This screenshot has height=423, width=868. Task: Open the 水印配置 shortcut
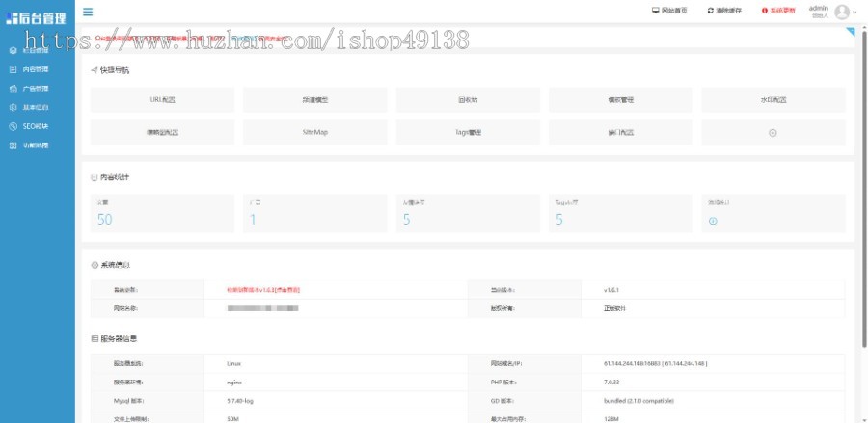click(773, 100)
